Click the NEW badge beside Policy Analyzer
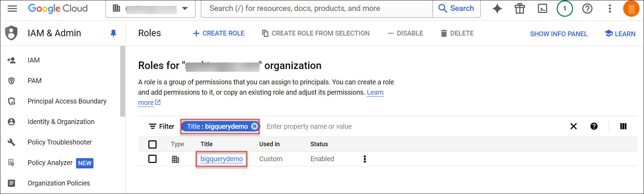The width and height of the screenshot is (644, 194). (85, 163)
